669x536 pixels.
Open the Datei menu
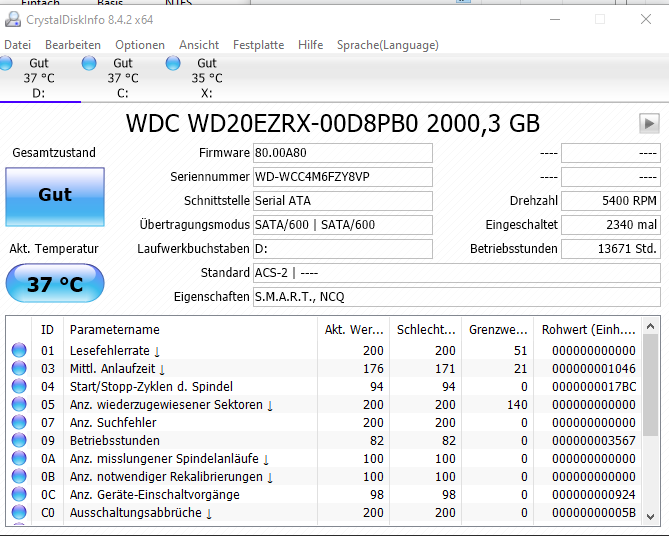17,45
